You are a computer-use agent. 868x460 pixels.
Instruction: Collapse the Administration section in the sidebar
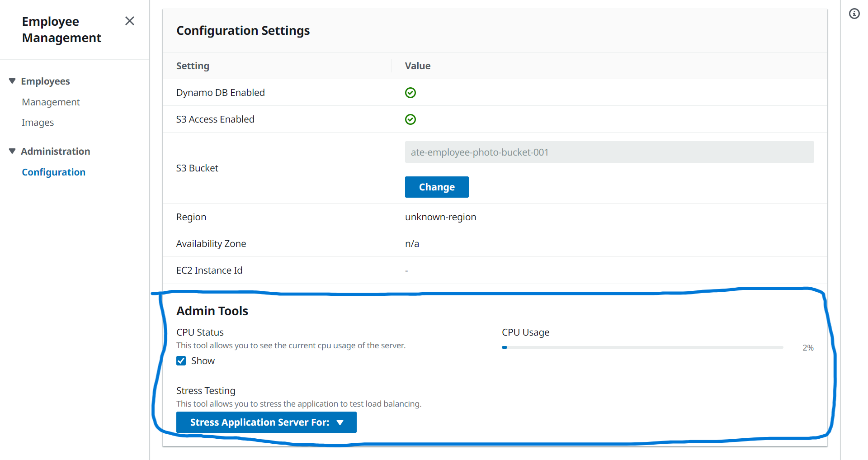tap(12, 151)
